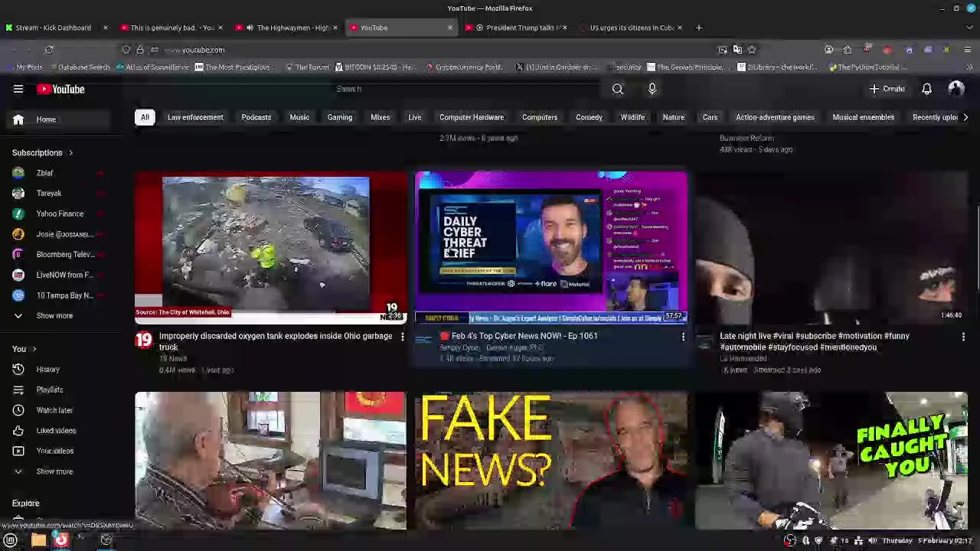Select the All filter chip

click(x=145, y=117)
